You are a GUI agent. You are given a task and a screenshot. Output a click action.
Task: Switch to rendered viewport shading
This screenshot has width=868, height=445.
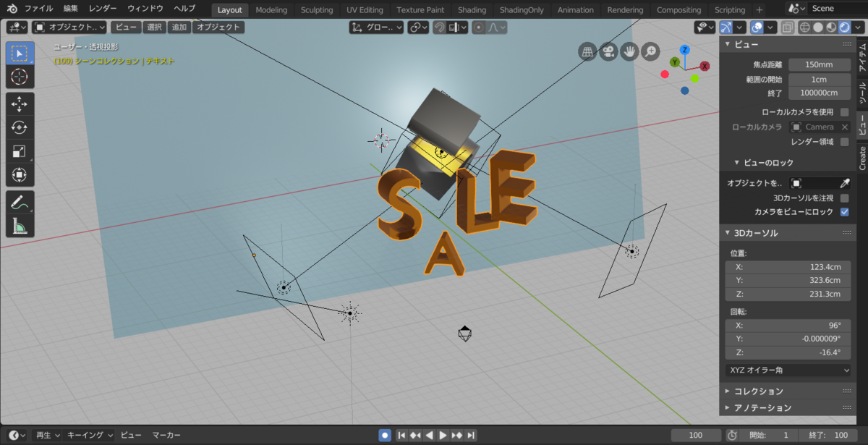click(844, 27)
